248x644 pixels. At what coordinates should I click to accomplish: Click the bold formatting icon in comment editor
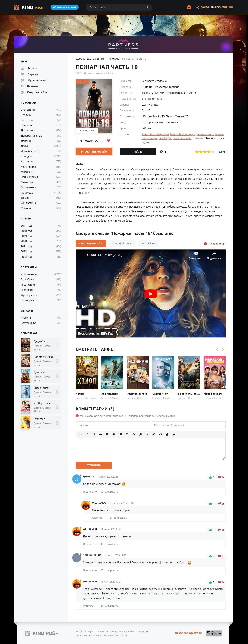coord(80,434)
